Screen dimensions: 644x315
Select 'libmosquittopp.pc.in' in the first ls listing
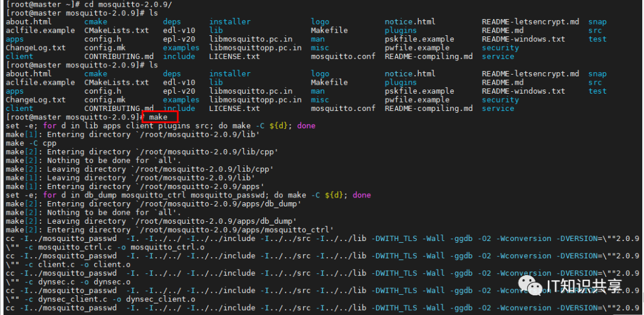click(255, 48)
